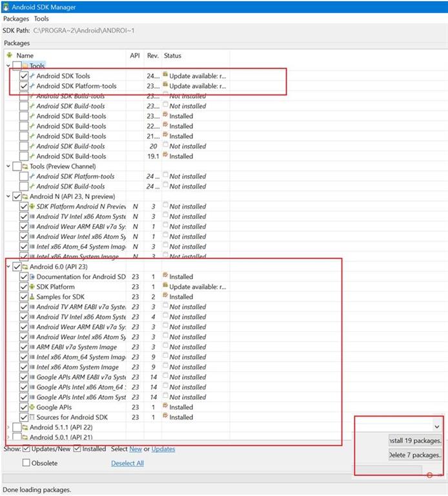Click Update available status icon for Android SDK Tools
The image size is (448, 496).
pyautogui.click(x=165, y=75)
